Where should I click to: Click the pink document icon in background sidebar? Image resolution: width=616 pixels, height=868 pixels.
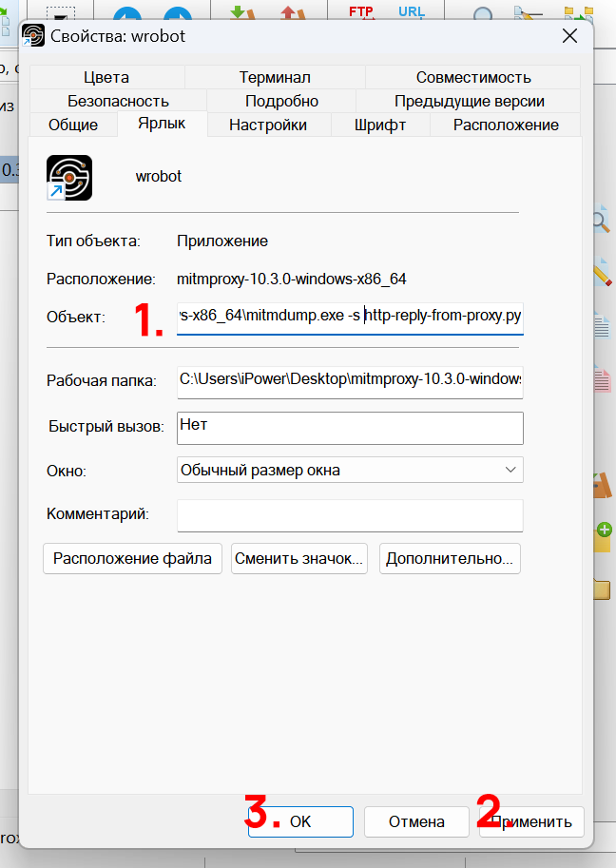[602, 378]
